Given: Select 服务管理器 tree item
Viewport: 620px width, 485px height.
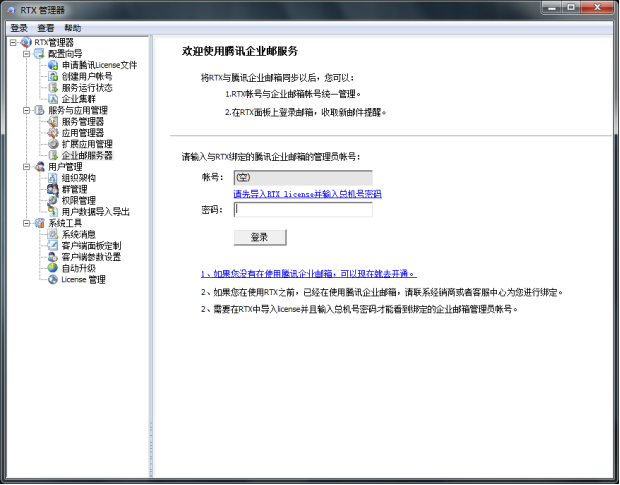Looking at the screenshot, I should (x=83, y=121).
